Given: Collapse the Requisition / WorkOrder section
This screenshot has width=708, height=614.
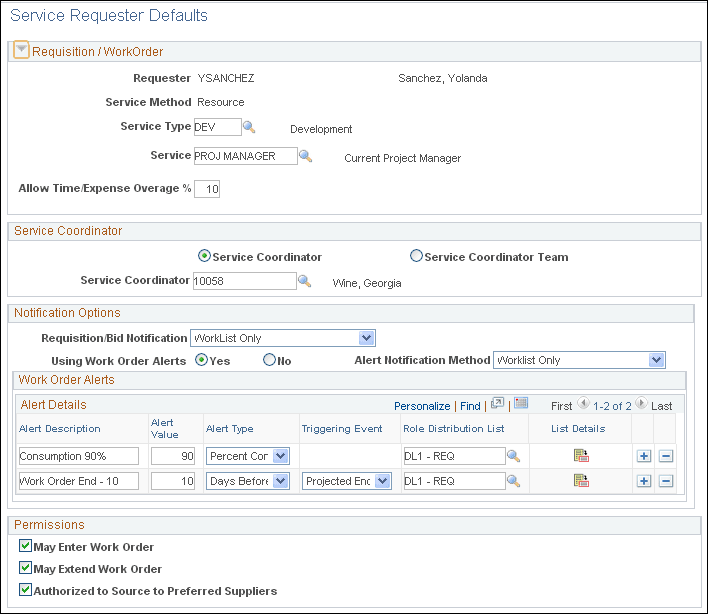Looking at the screenshot, I should coord(21,50).
